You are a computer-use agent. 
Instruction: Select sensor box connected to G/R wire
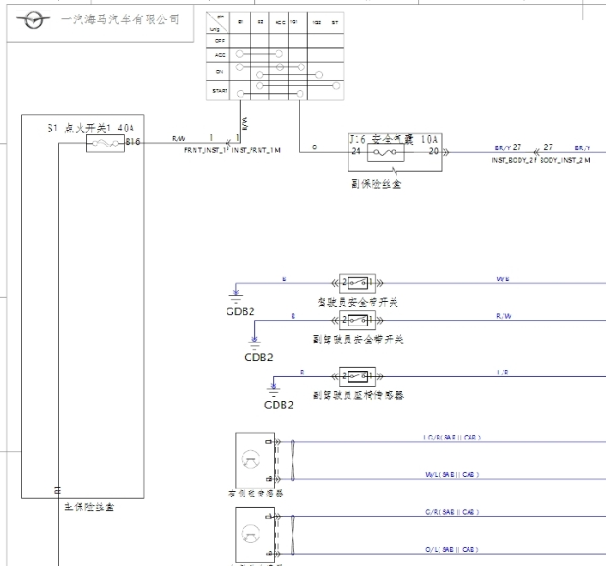click(x=255, y=535)
